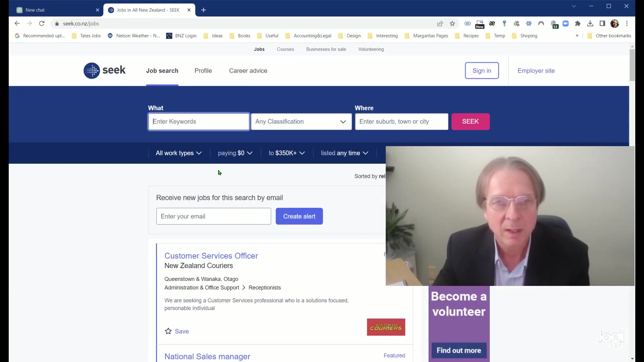Open the tab search dropdown arrow
The image size is (644, 362).
[x=574, y=6]
